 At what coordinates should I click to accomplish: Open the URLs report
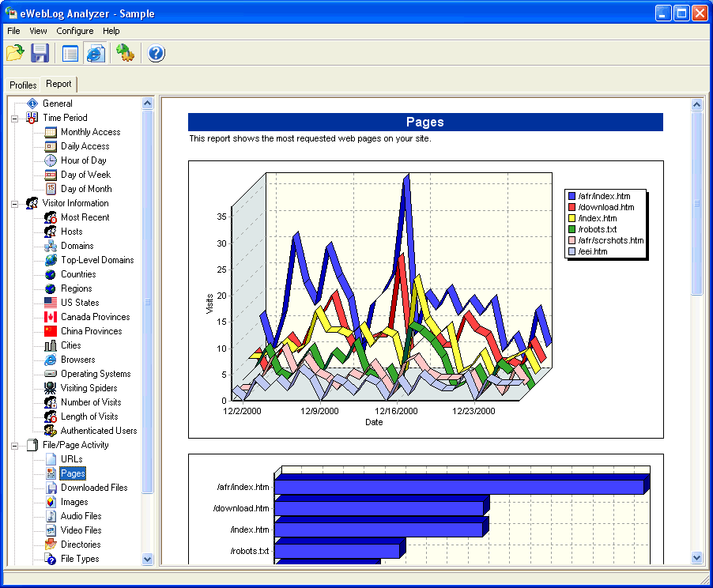coord(72,459)
